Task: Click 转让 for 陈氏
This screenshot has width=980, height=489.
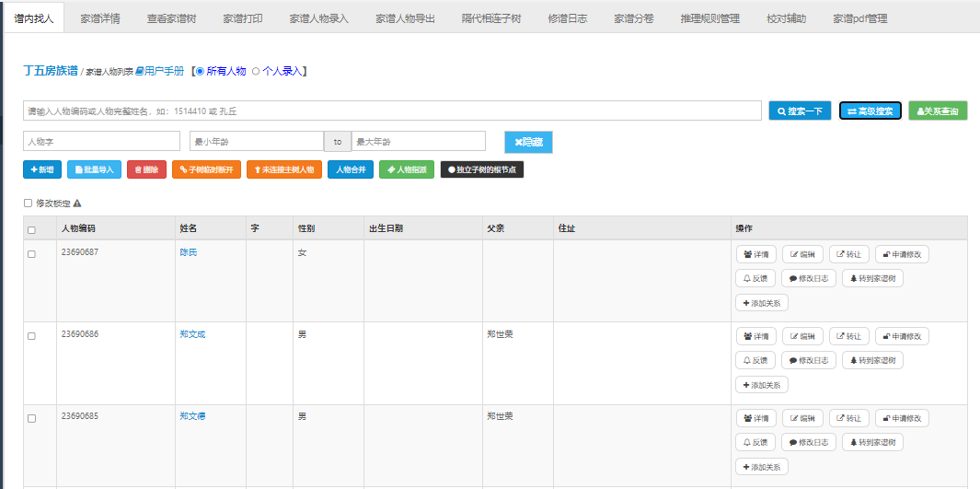Action: tap(848, 254)
